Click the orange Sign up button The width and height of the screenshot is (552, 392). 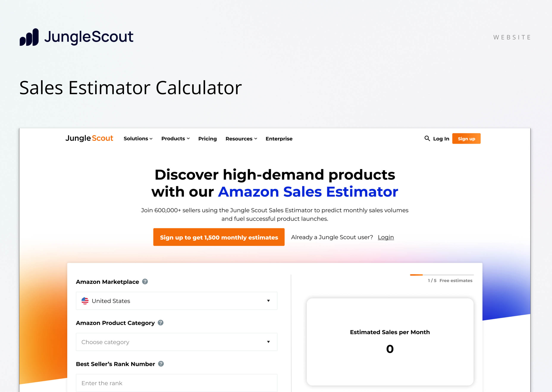pyautogui.click(x=466, y=138)
